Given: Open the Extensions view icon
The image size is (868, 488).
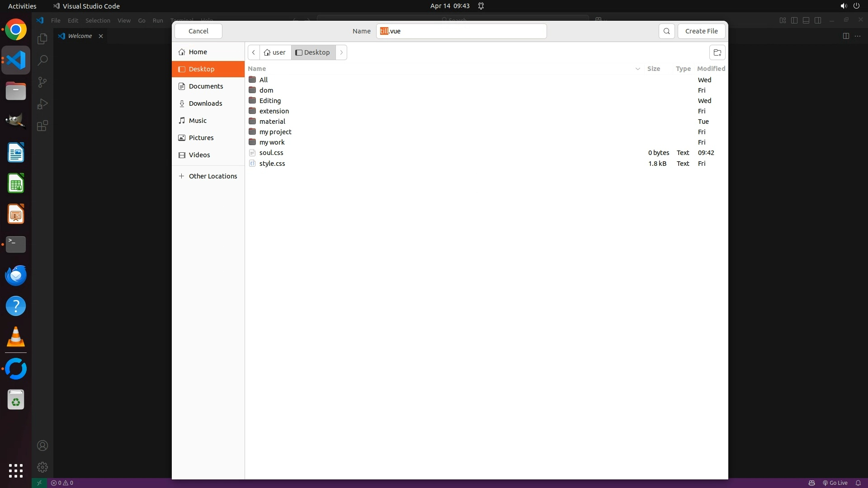Looking at the screenshot, I should point(42,126).
